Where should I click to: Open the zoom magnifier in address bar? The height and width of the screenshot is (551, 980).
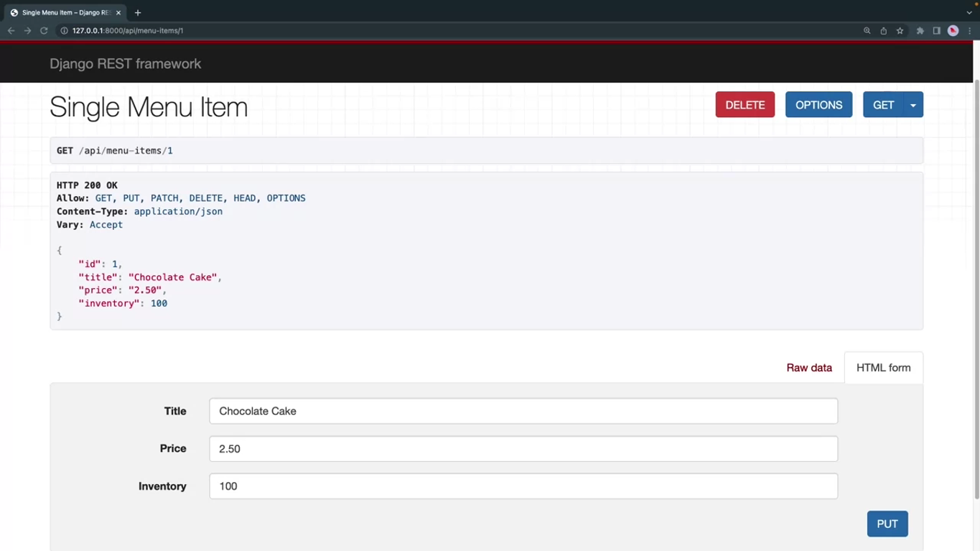pos(867,31)
